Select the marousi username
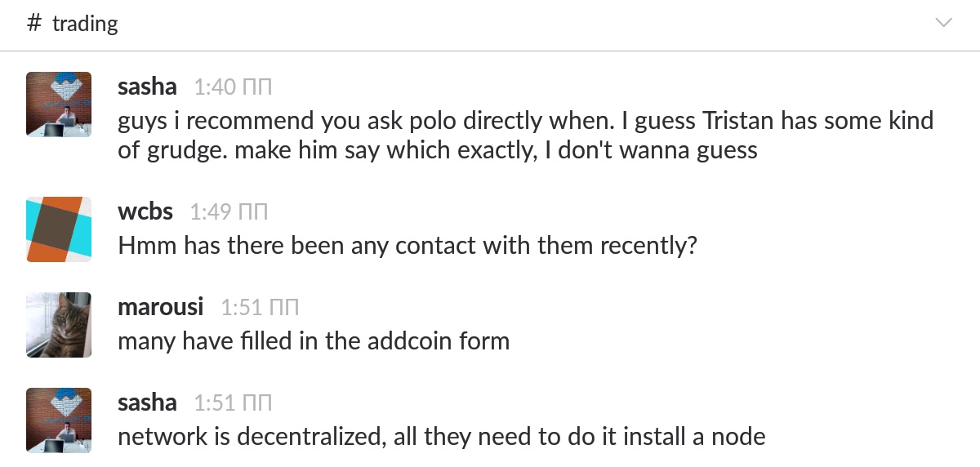The width and height of the screenshot is (980, 467). pyautogui.click(x=161, y=307)
